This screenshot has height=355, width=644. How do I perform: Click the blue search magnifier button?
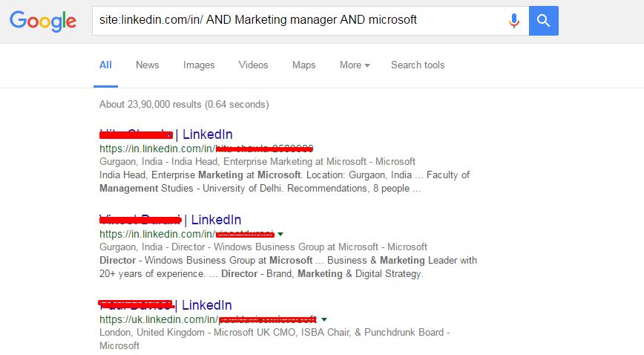543,21
